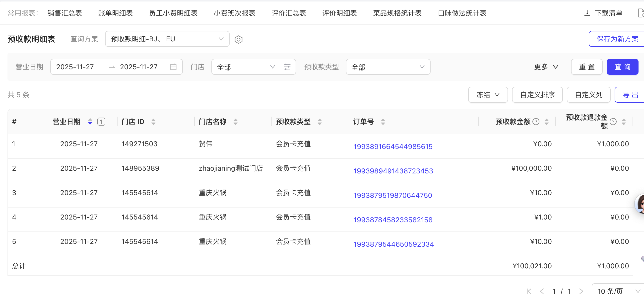Click the calendar icon in date range
This screenshot has height=294, width=644.
(x=173, y=67)
